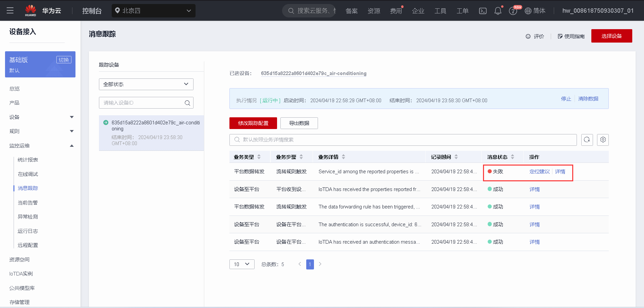Open the help question-mark icon
The image size is (644, 308).
coord(513,11)
